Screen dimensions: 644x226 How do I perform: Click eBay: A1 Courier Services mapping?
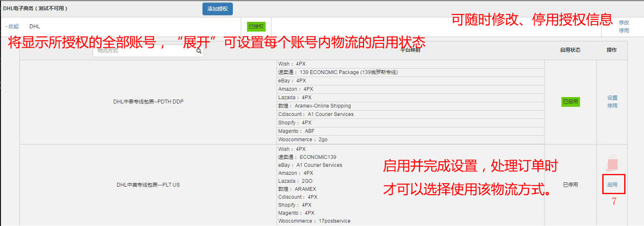pos(310,165)
